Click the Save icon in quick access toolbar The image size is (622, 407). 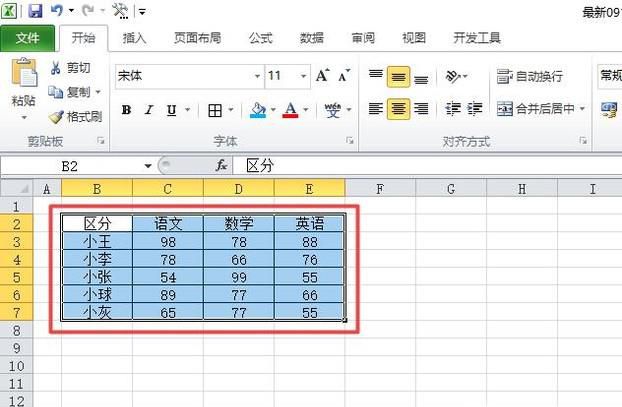(x=35, y=10)
